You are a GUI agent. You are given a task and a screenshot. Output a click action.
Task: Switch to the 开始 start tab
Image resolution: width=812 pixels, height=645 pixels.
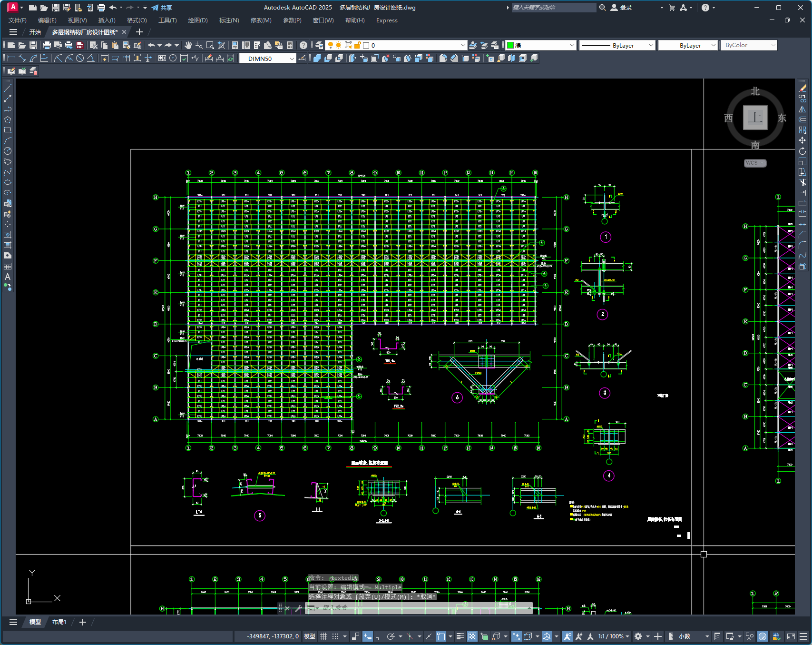[x=35, y=32]
